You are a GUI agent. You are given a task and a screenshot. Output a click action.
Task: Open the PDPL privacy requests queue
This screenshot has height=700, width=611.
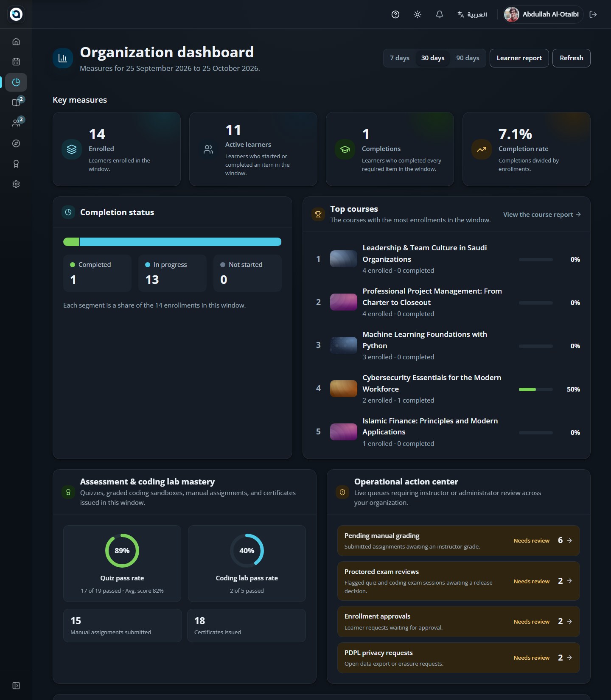click(x=459, y=658)
